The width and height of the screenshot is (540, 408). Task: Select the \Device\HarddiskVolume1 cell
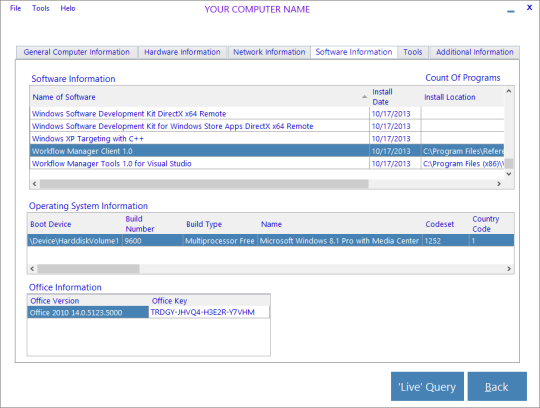(75, 241)
